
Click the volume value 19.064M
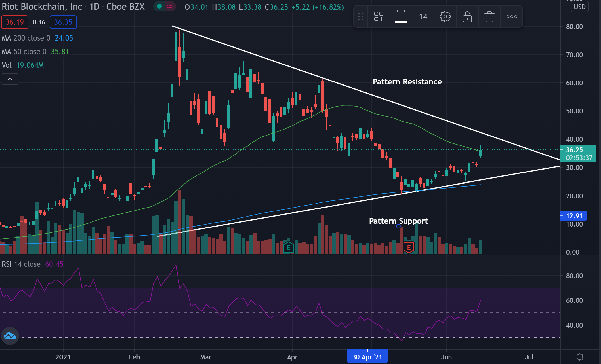(x=30, y=65)
